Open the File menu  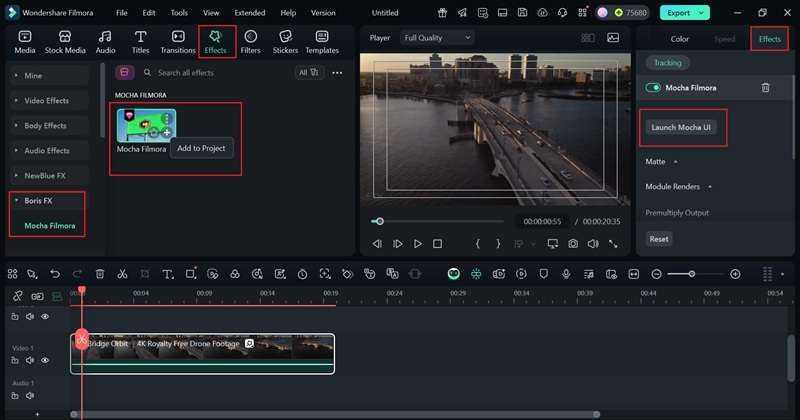[121, 13]
